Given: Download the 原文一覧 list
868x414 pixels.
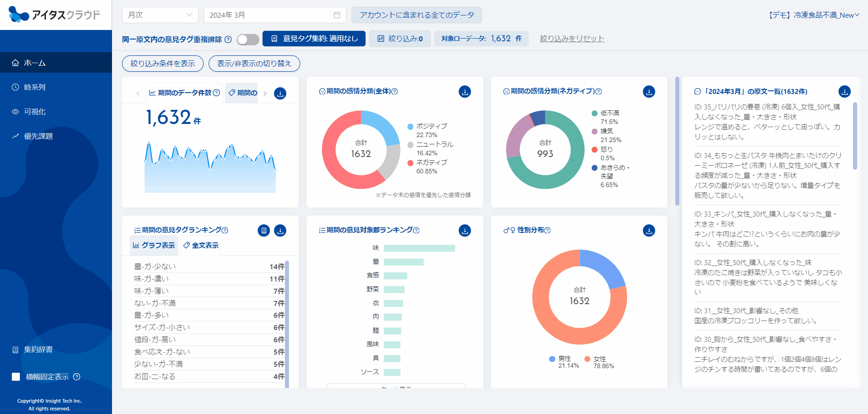Looking at the screenshot, I should click(x=844, y=92).
